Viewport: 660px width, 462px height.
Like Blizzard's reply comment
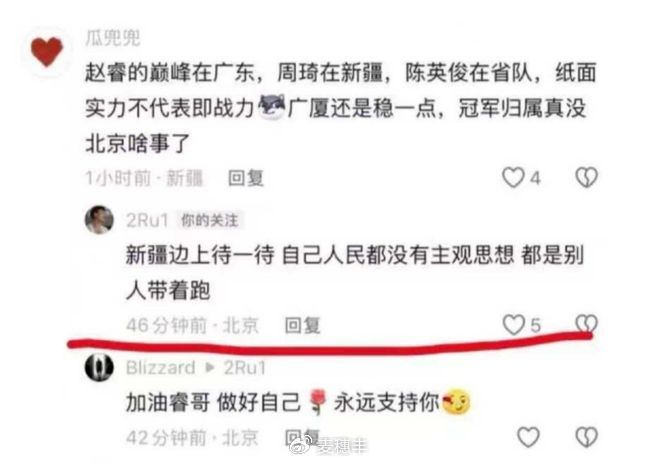528,437
